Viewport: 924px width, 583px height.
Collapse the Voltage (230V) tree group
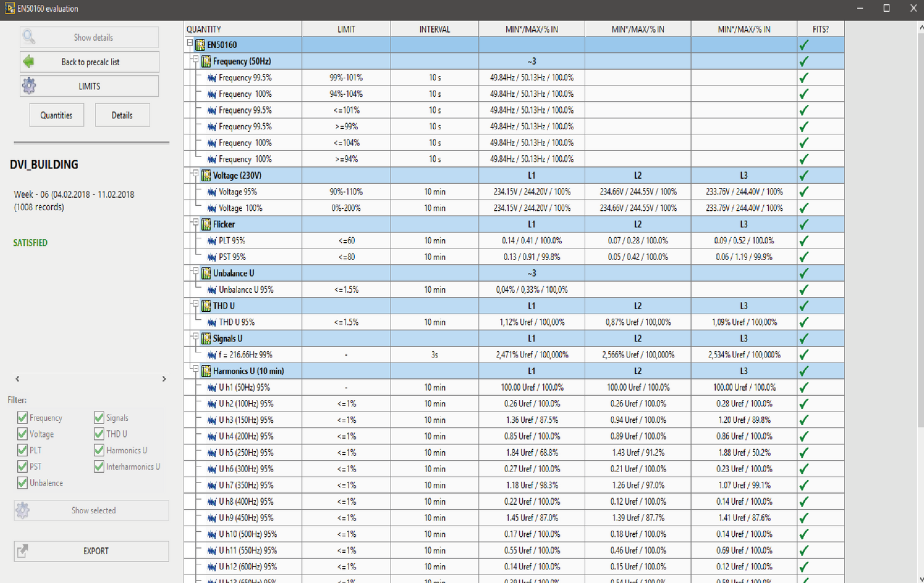[195, 174]
